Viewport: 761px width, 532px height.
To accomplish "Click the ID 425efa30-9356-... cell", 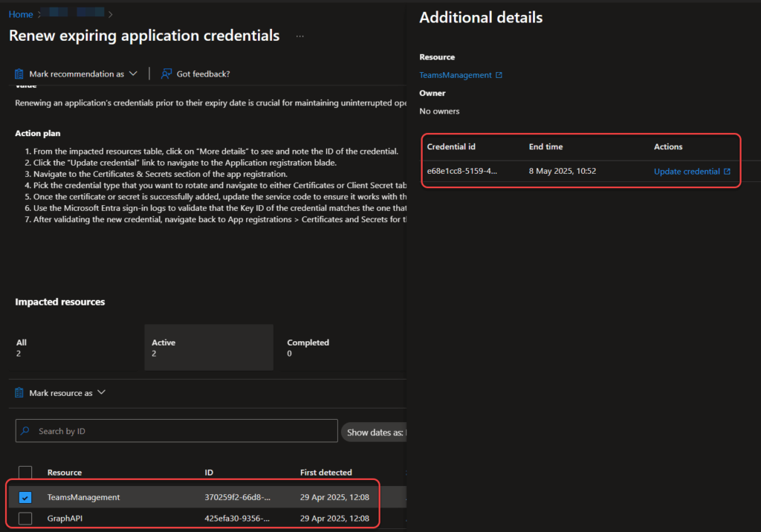I will (x=237, y=519).
